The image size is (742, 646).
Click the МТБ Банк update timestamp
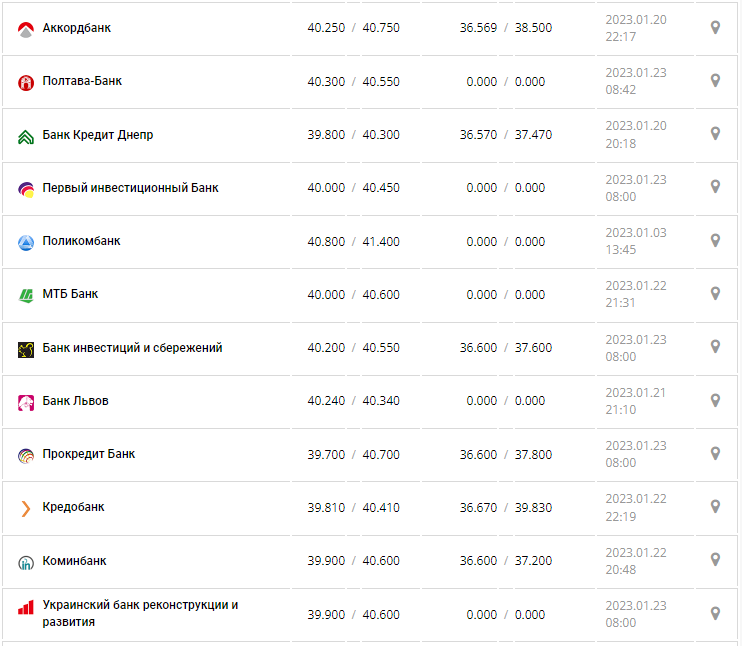[635, 294]
